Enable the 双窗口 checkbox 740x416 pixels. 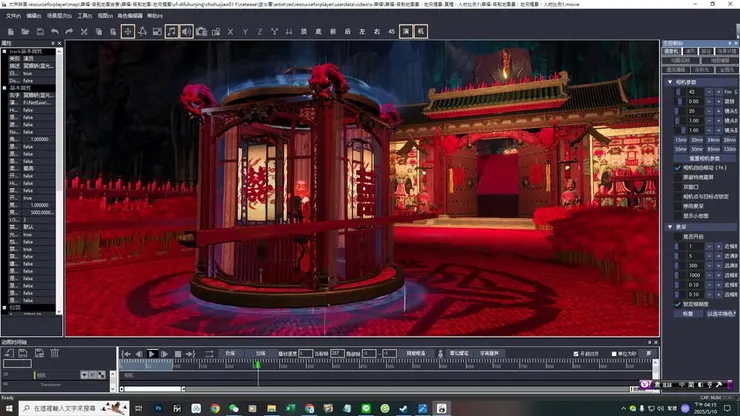678,186
